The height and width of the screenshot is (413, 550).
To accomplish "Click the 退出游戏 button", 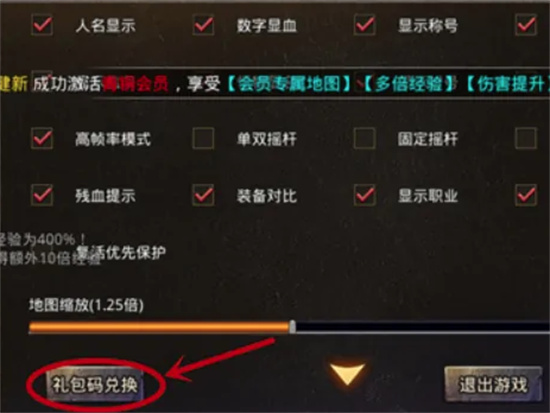I will (x=493, y=385).
